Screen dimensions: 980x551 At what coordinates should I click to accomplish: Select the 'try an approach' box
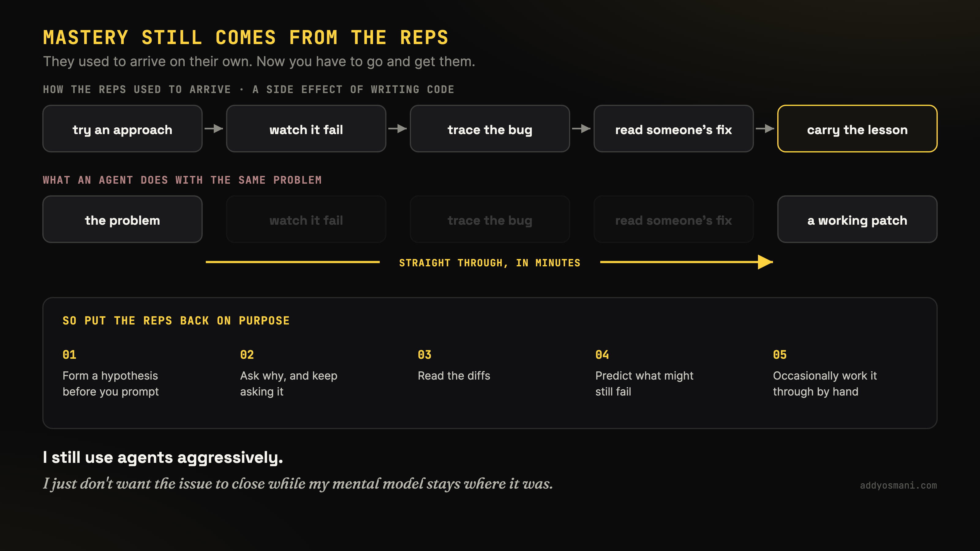tap(123, 129)
